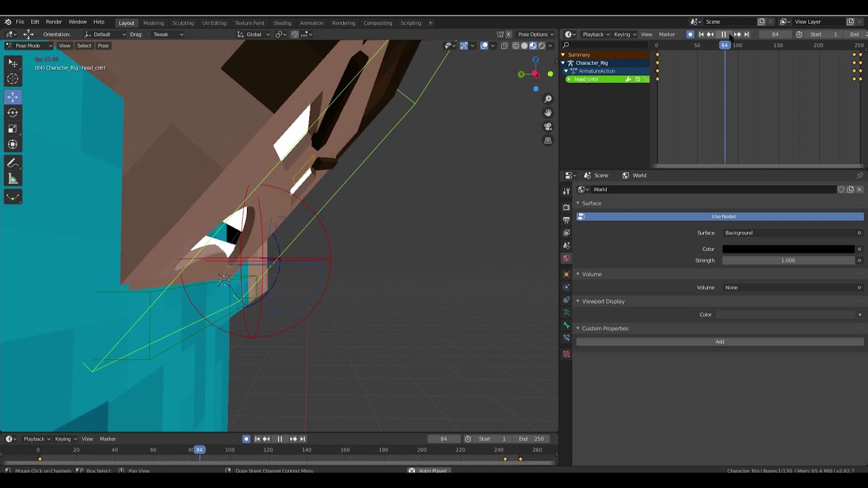Select the Annotate pencil tool
868x488 pixels.
coord(12,163)
